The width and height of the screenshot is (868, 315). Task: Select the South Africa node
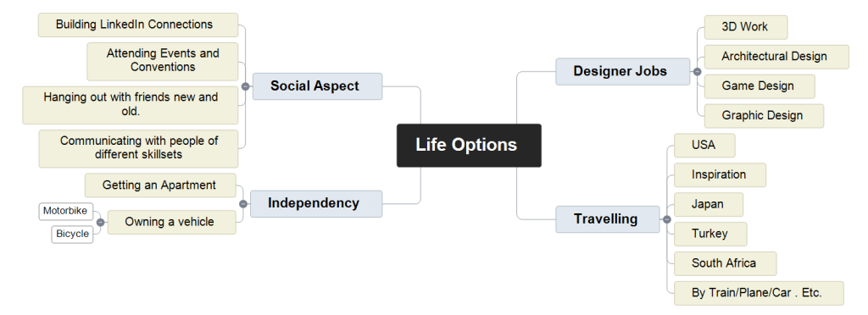pyautogui.click(x=726, y=263)
